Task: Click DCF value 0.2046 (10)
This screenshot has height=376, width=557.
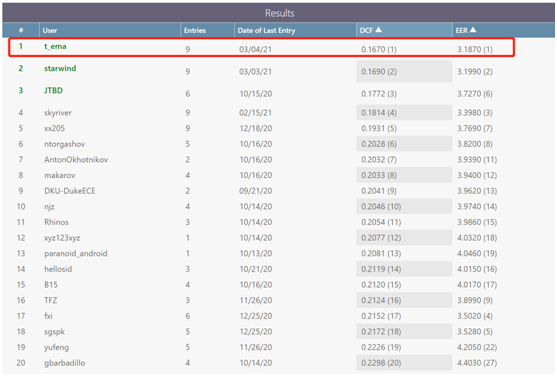Action: pyautogui.click(x=381, y=206)
